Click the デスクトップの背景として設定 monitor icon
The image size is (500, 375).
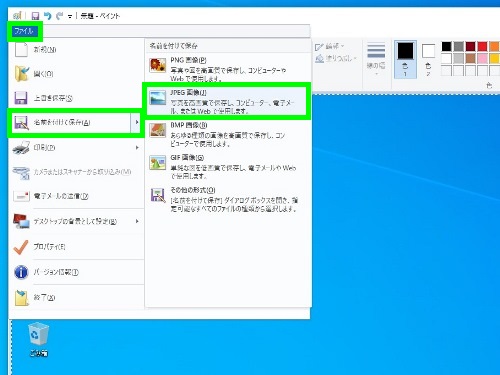tap(21, 221)
